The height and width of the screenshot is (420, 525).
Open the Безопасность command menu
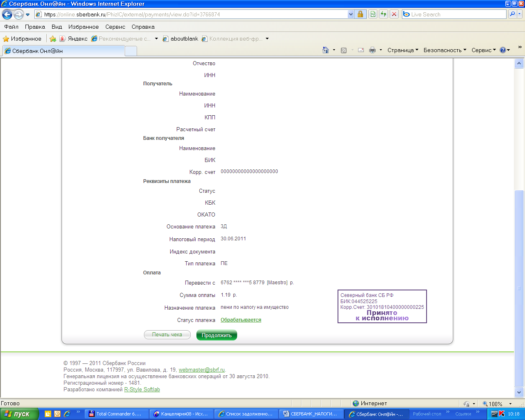[x=445, y=50]
